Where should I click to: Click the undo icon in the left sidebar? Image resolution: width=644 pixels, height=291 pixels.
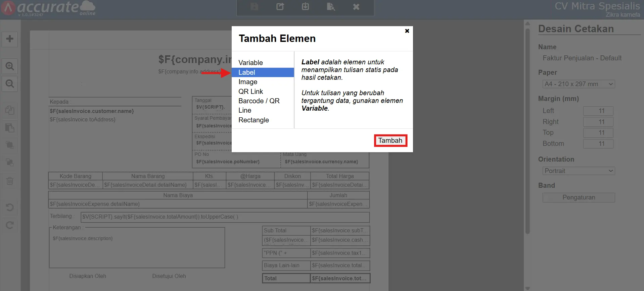10,207
